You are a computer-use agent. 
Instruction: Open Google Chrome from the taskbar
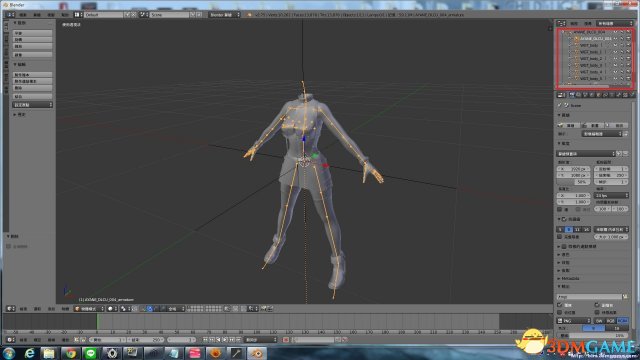click(x=71, y=353)
